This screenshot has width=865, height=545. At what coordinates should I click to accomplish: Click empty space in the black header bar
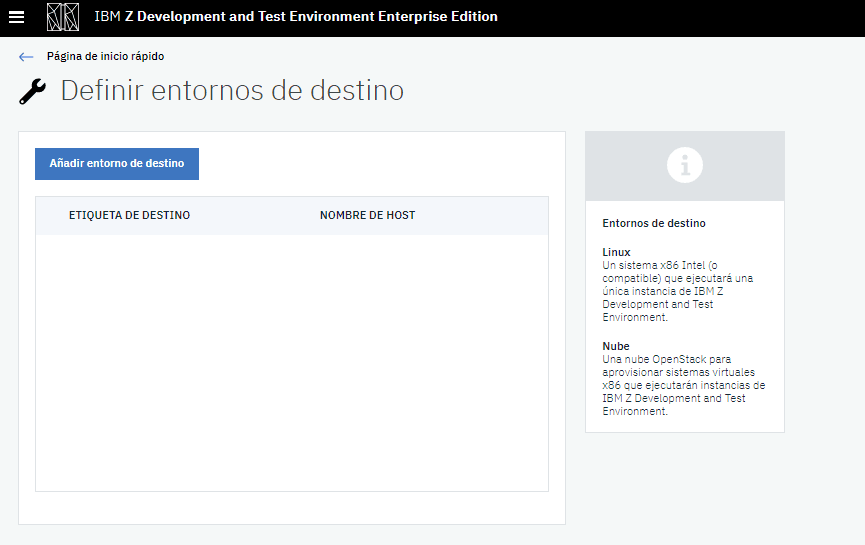(x=680, y=17)
